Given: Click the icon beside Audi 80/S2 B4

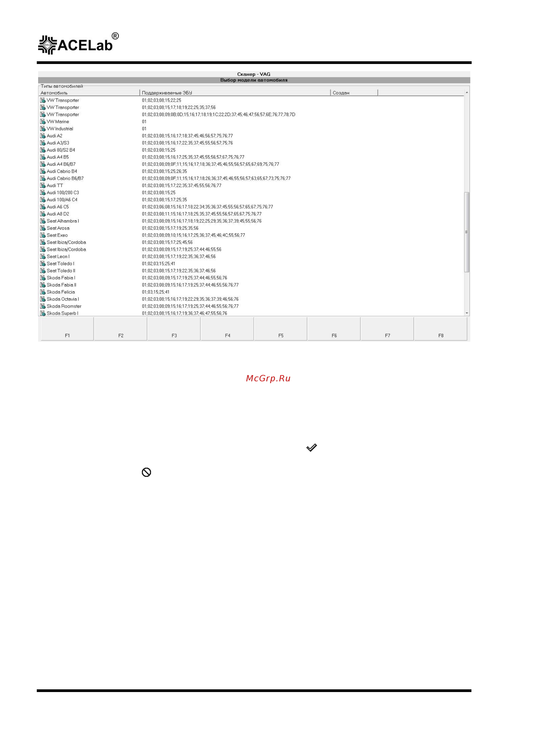Looking at the screenshot, I should [x=43, y=150].
